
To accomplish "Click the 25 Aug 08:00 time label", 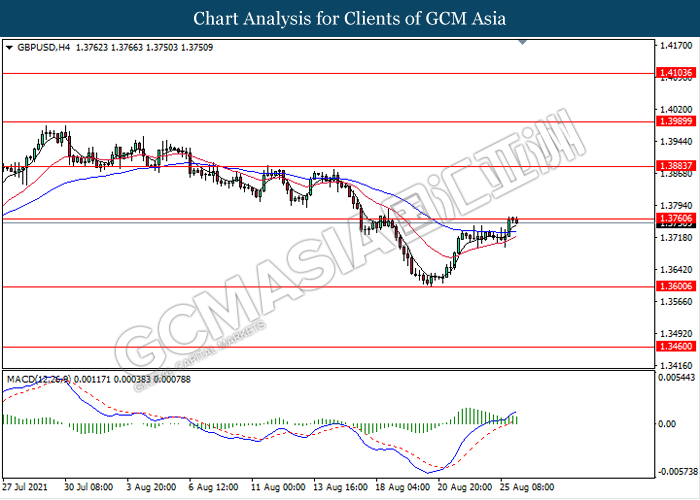I will click(527, 487).
